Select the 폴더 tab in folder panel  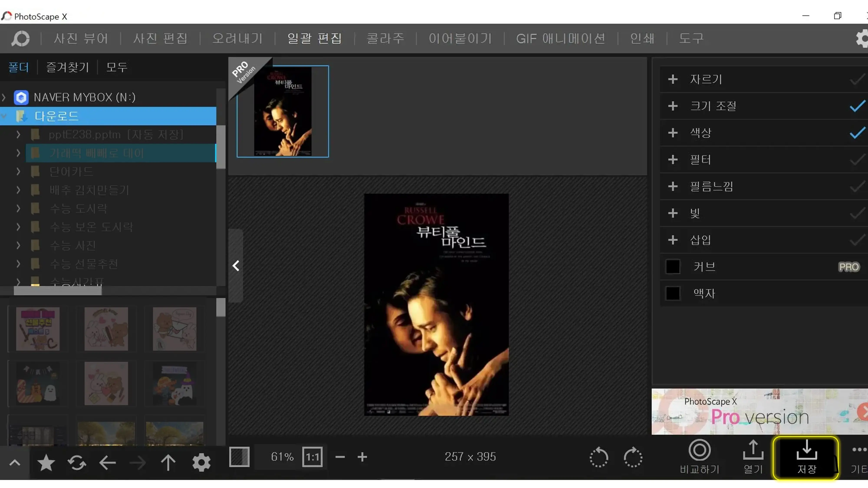click(18, 67)
